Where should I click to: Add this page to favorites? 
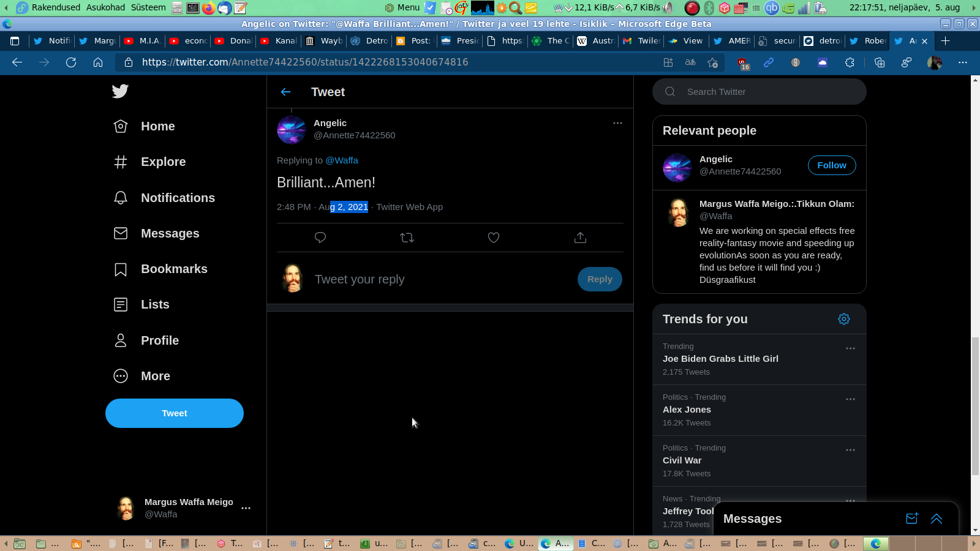point(712,62)
